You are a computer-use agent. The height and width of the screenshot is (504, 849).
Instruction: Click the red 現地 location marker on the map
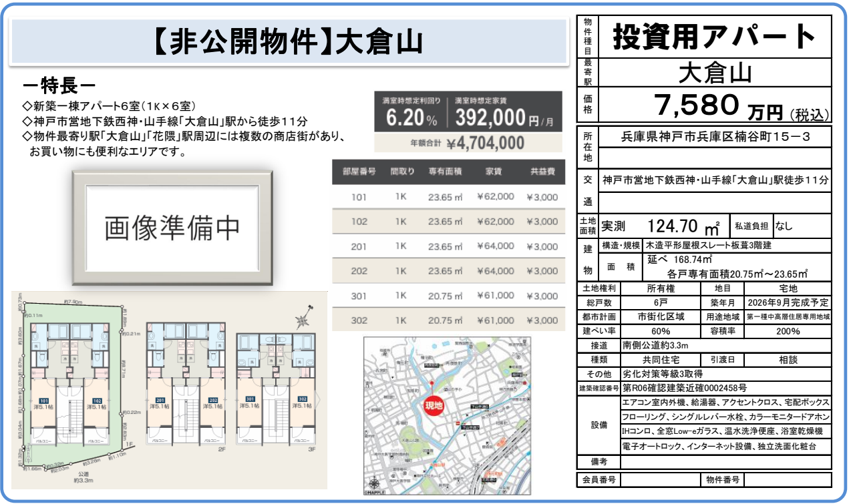click(x=432, y=405)
